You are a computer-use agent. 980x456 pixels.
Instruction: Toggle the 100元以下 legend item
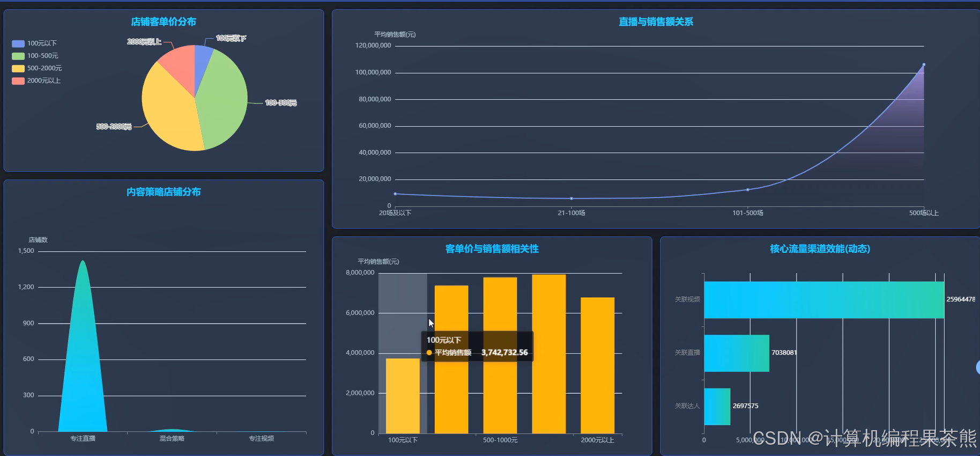tap(34, 43)
